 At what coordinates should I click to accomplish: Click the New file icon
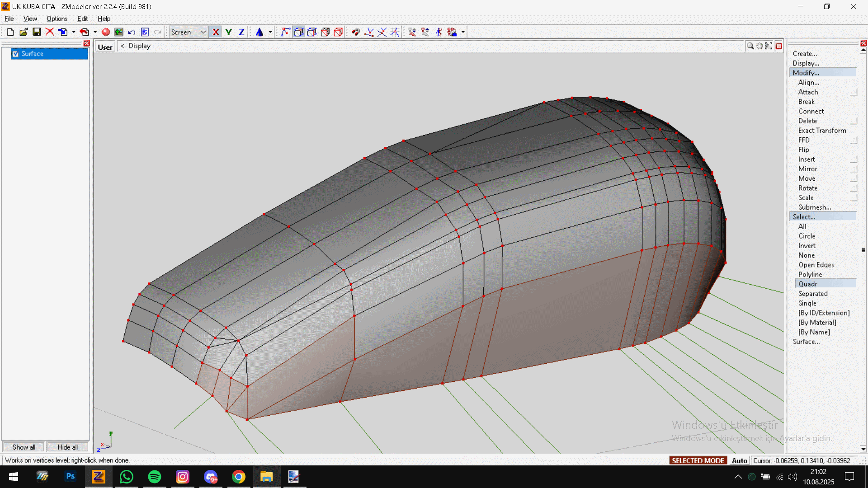coord(10,32)
